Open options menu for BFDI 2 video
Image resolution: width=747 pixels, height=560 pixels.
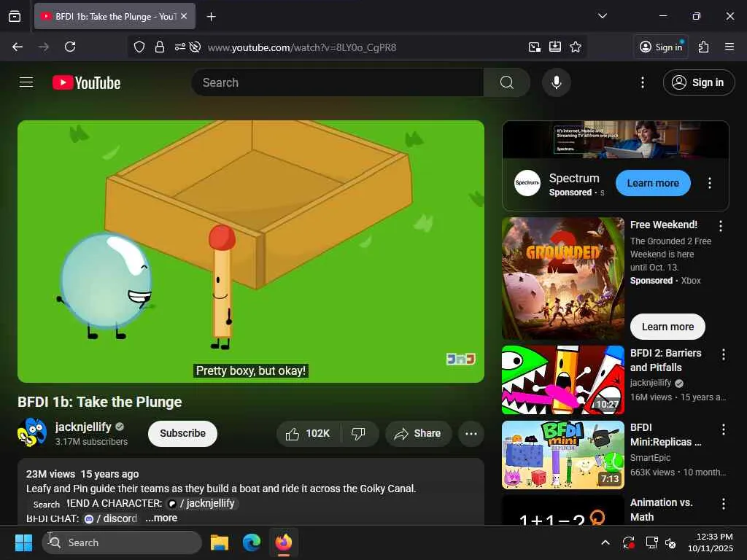(x=723, y=354)
